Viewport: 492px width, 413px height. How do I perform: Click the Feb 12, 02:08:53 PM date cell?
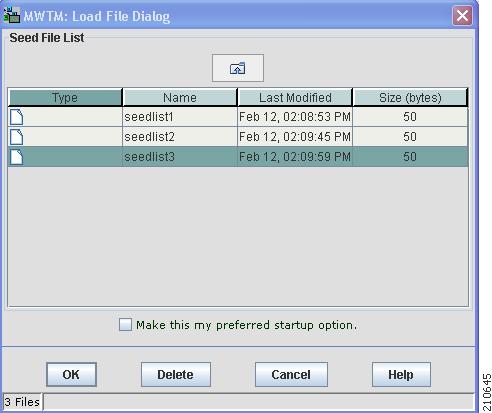295,117
